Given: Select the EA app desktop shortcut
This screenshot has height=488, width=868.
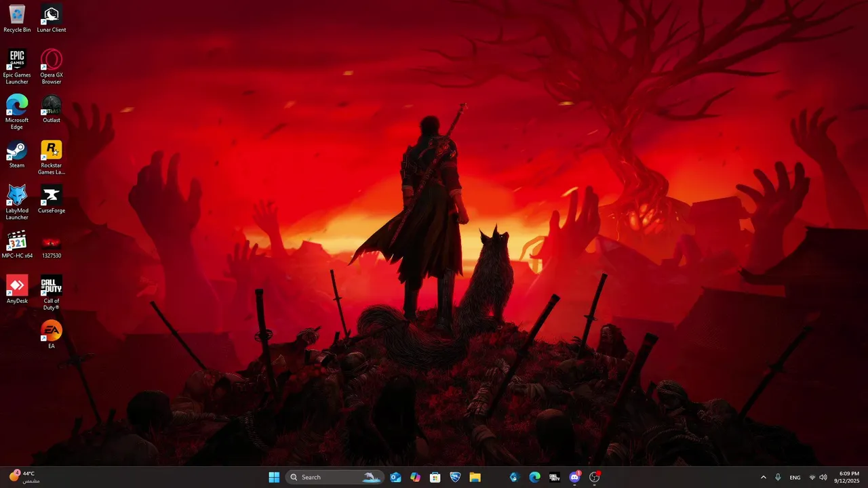Looking at the screenshot, I should [x=52, y=335].
